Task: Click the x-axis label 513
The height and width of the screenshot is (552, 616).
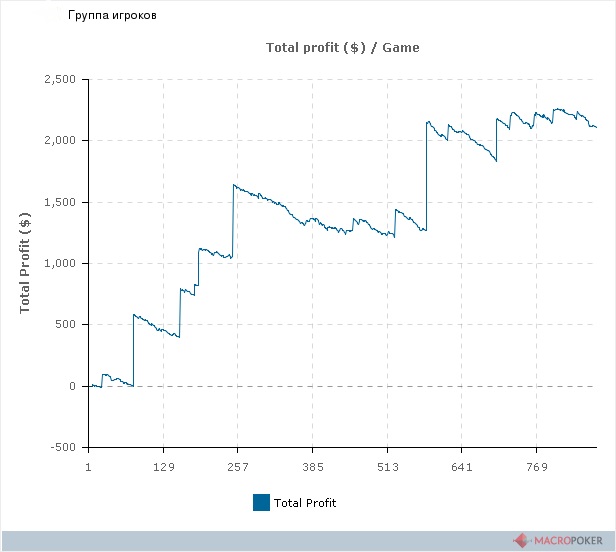Action: tap(387, 467)
